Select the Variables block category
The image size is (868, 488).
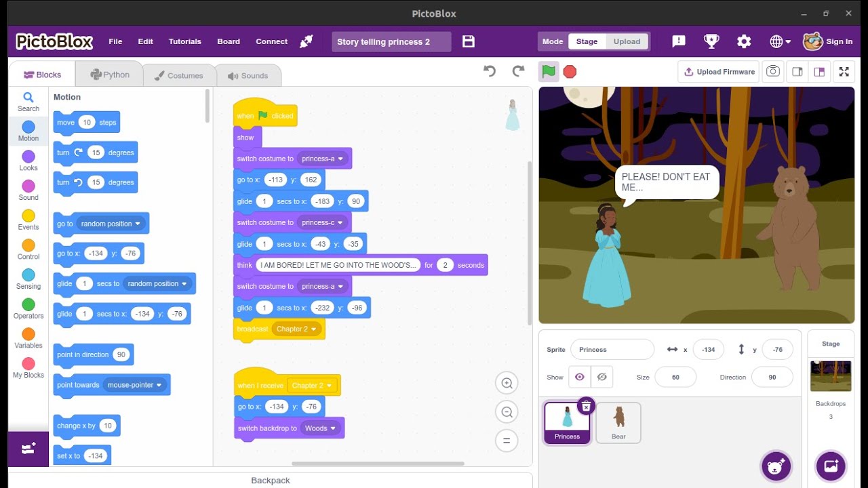(x=28, y=338)
